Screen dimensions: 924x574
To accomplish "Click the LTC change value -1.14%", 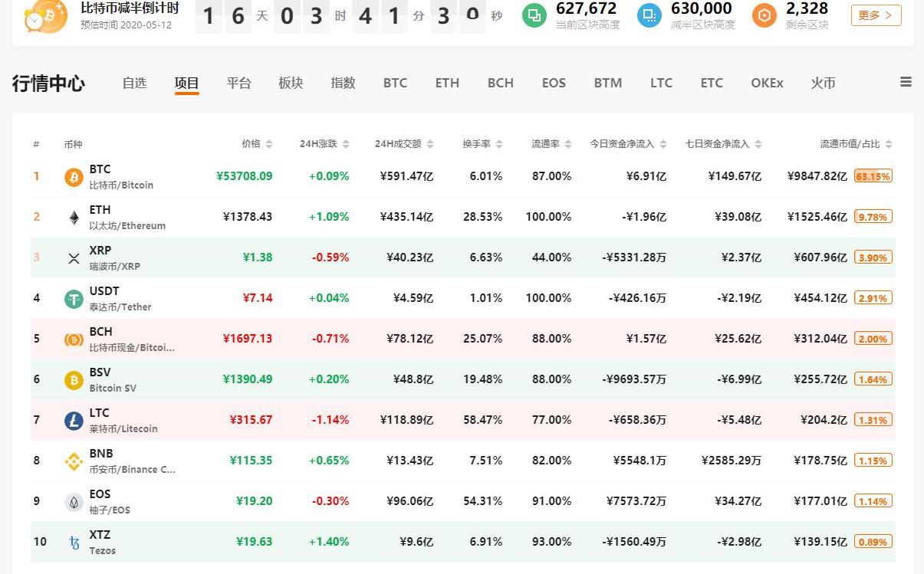I will tap(330, 420).
